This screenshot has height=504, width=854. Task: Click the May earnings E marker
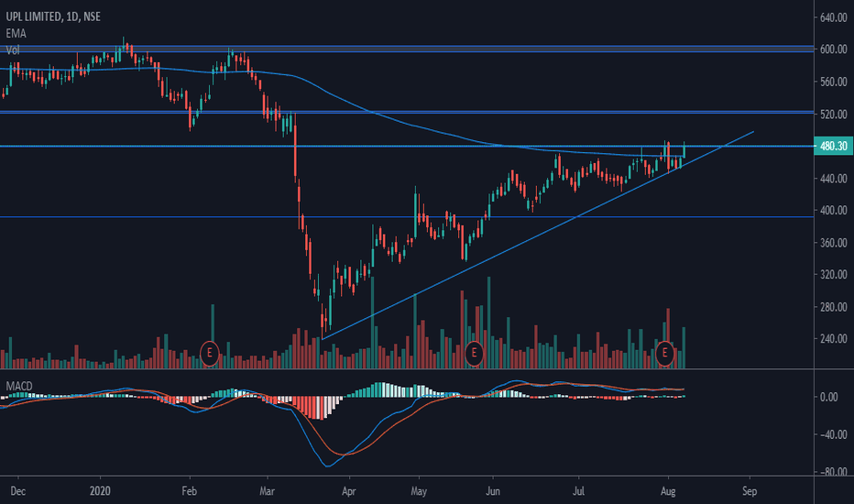tap(474, 353)
